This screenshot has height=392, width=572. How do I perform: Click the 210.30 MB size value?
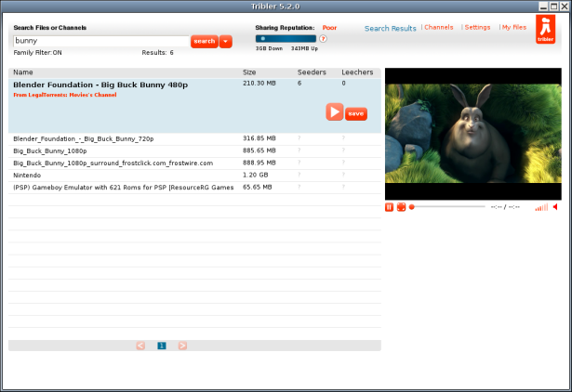[259, 83]
